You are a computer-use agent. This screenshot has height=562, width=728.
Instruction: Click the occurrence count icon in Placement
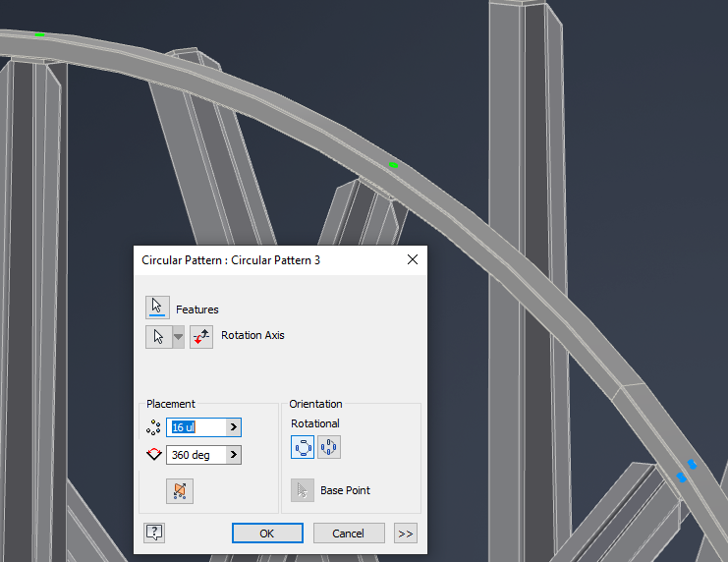(x=153, y=427)
